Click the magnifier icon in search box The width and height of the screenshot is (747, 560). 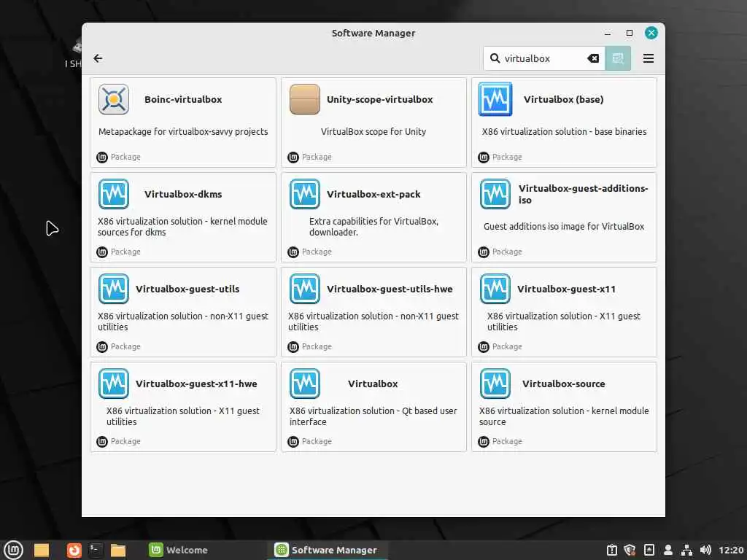[x=495, y=58]
